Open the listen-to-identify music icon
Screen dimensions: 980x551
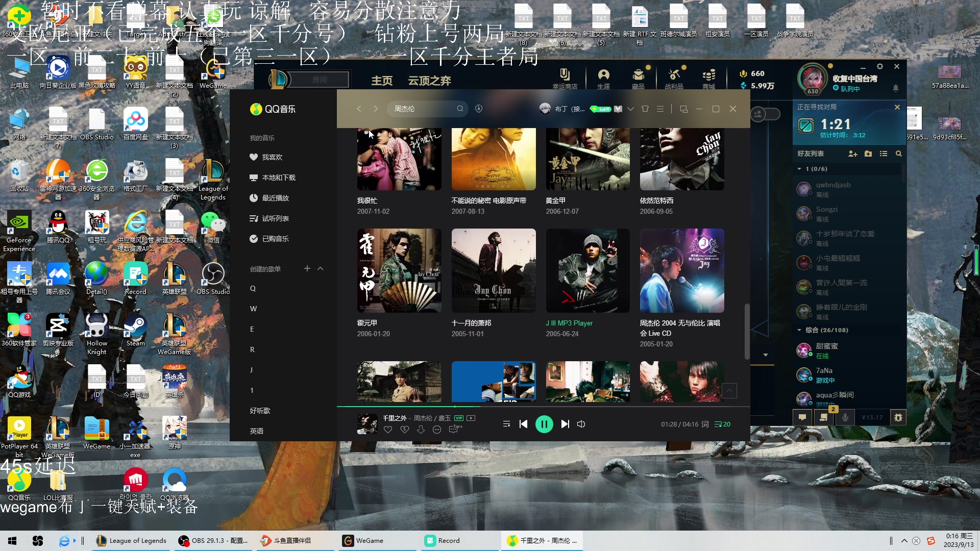(x=479, y=109)
